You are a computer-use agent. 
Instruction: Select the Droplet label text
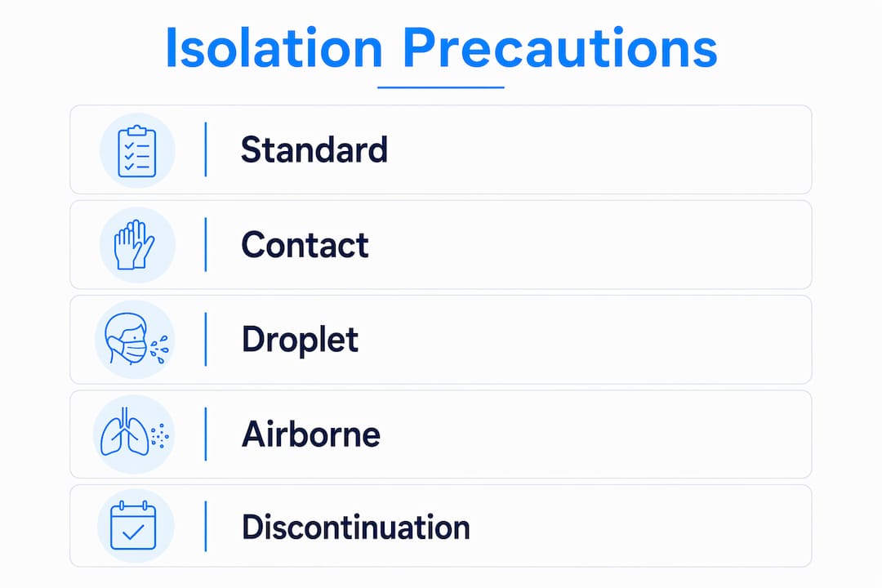pos(300,340)
